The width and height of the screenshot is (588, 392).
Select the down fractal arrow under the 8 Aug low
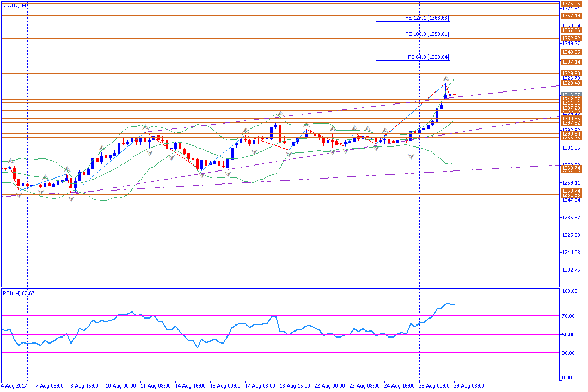pyautogui.click(x=71, y=199)
